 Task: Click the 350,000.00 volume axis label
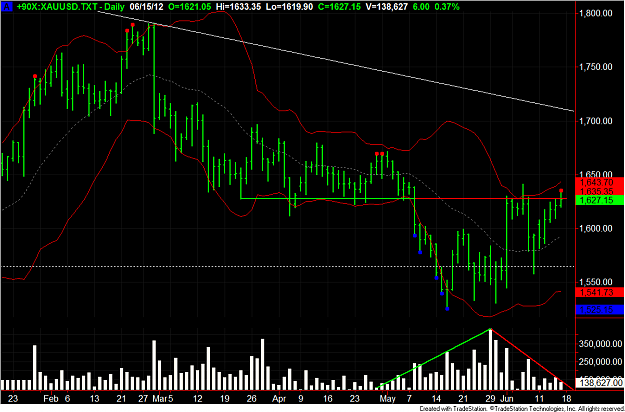point(599,343)
